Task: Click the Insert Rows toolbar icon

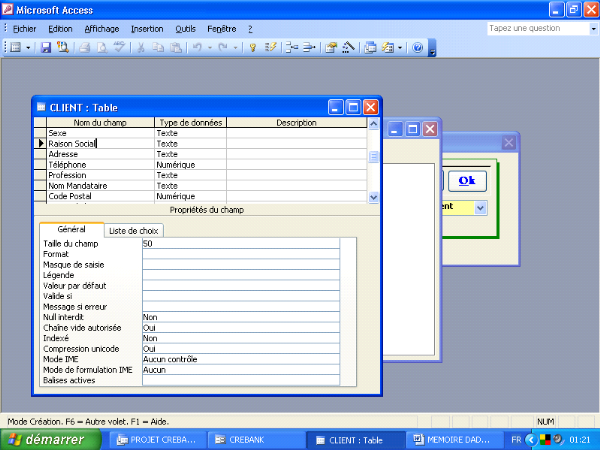Action: (290, 47)
